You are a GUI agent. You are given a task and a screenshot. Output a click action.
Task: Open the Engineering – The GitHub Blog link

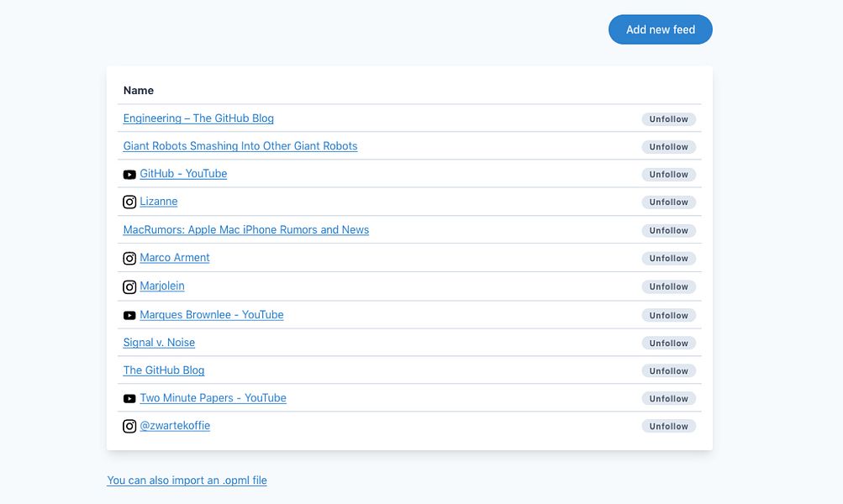198,118
